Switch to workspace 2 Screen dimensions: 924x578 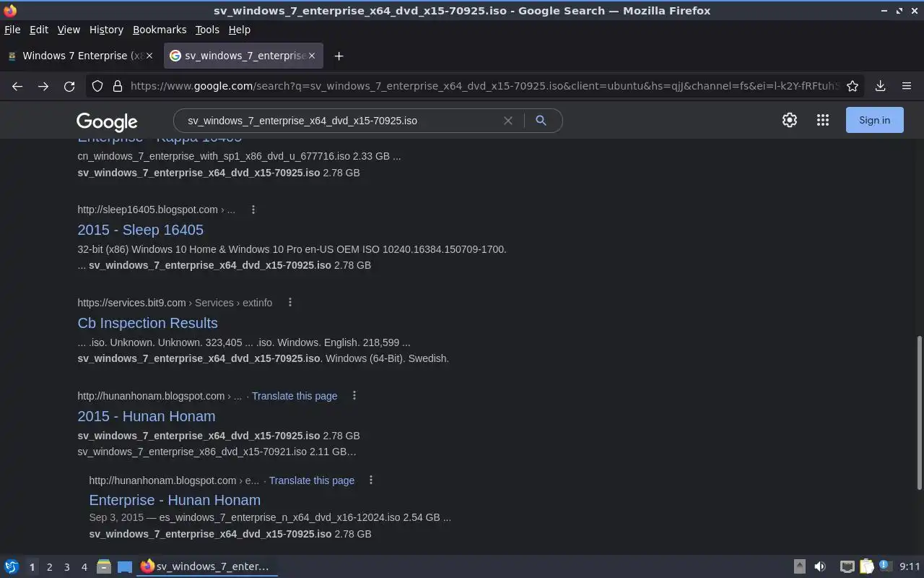point(49,567)
